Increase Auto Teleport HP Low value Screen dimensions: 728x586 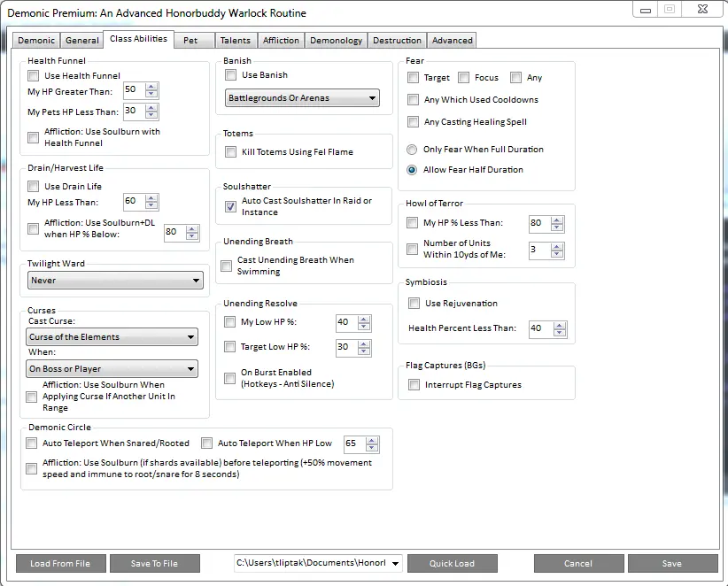371,440
